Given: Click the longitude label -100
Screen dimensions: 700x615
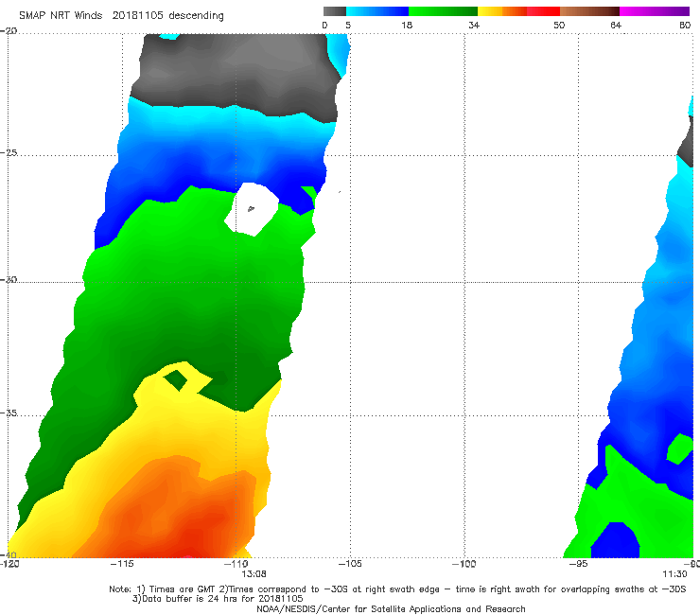Looking at the screenshot, I should (464, 564).
